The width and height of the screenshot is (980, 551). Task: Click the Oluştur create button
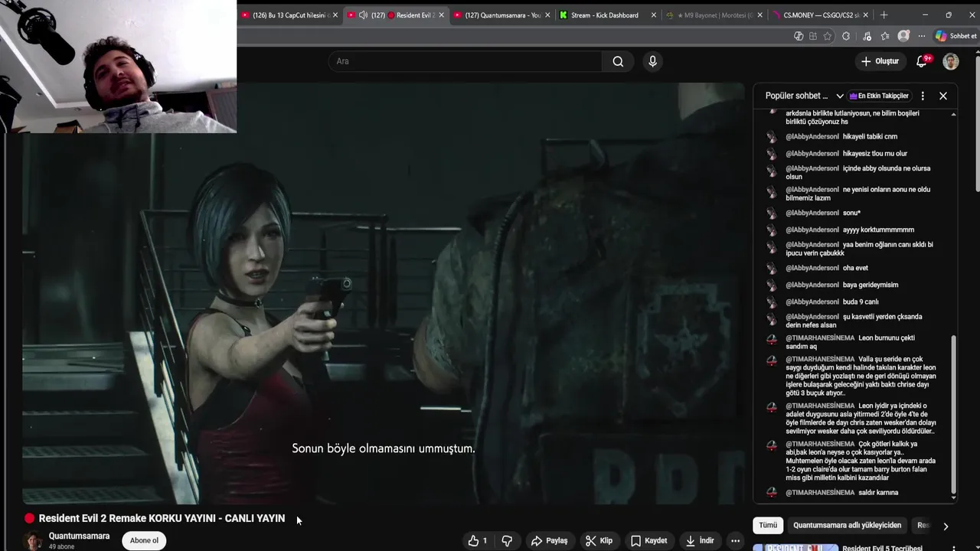[880, 61]
